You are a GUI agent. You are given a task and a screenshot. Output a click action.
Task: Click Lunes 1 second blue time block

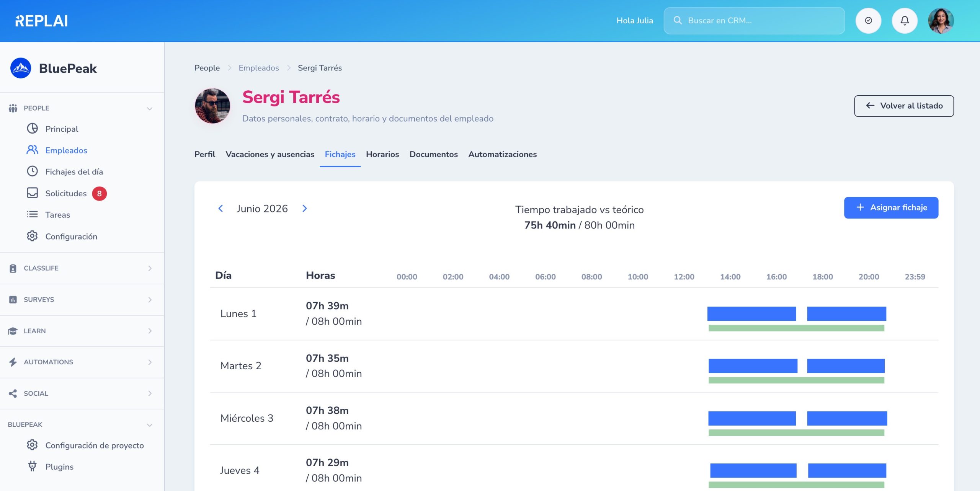(847, 314)
